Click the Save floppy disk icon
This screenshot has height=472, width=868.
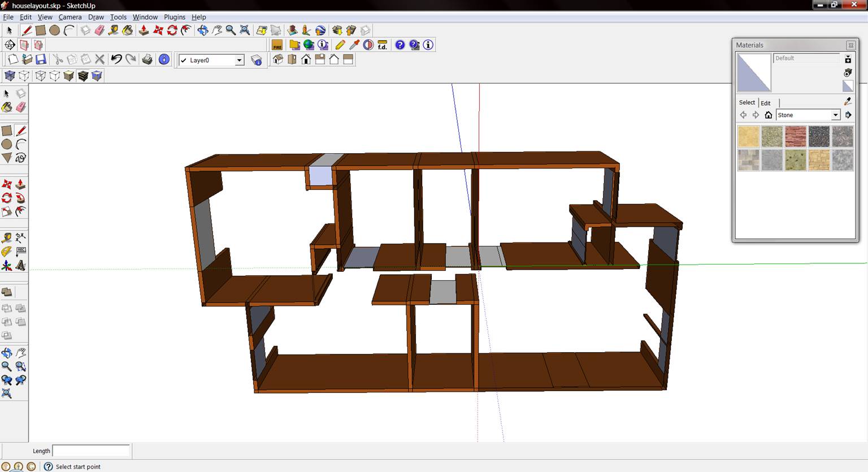click(41, 59)
